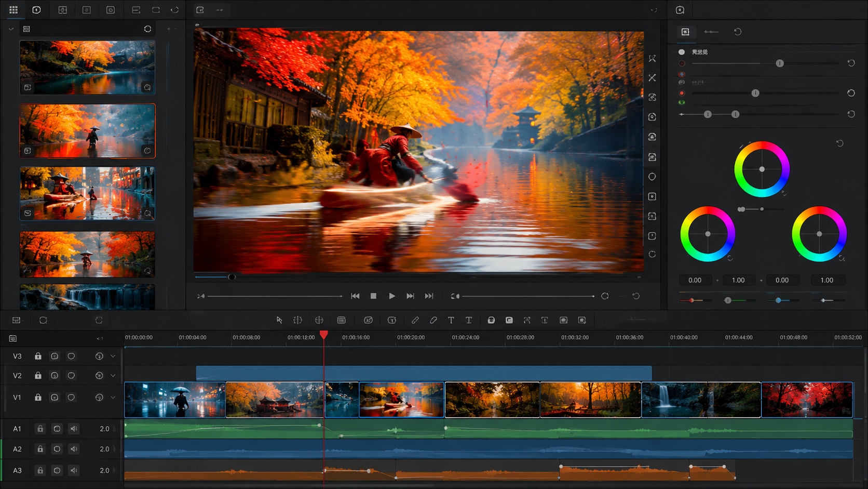Select the red forest clip ending V1 track

pyautogui.click(x=807, y=400)
